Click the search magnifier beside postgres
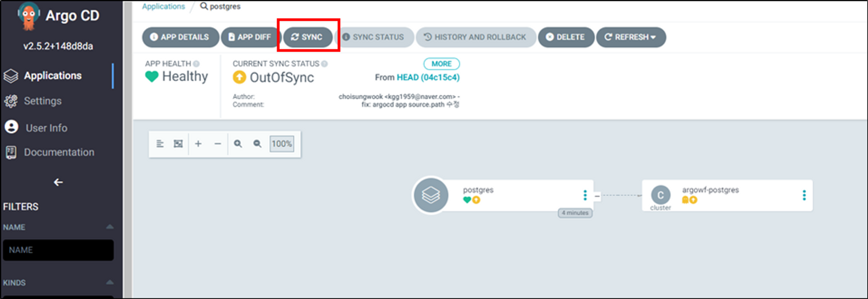Viewport: 868px width, 299px height. coord(204,6)
